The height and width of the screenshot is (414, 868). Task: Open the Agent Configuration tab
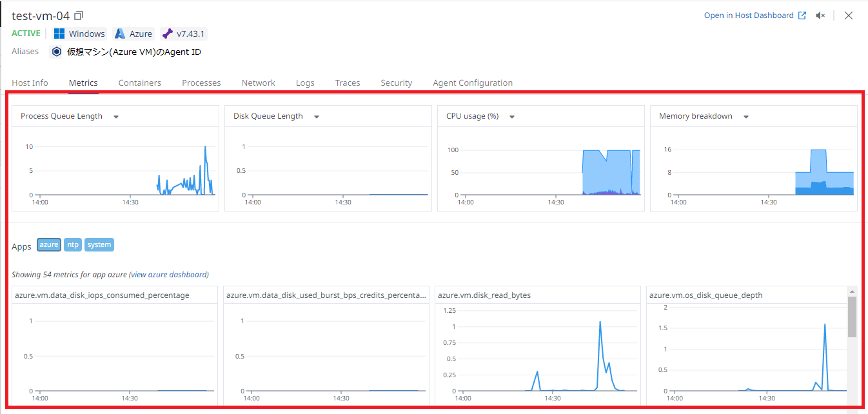[473, 83]
